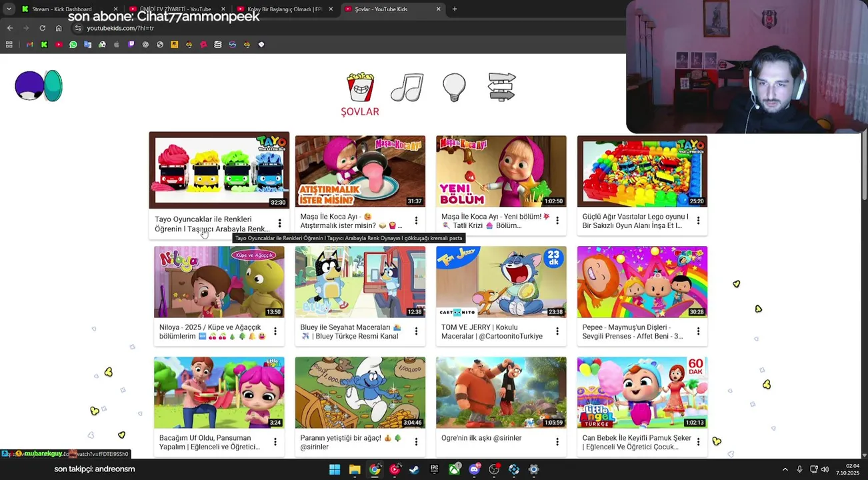Open Pepee - Maymuş'un Dişleri title
868x480 pixels.
tap(633, 331)
